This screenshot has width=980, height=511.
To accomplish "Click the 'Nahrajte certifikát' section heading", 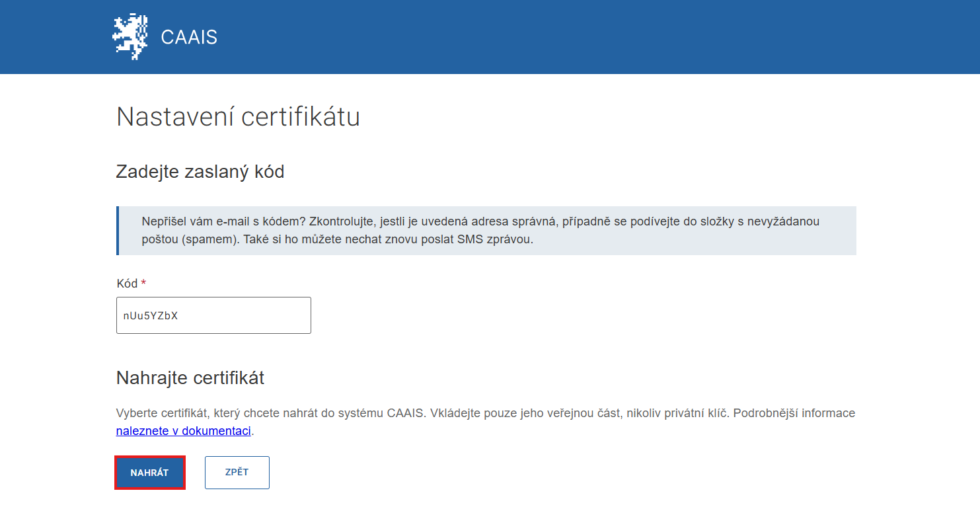I will (190, 377).
